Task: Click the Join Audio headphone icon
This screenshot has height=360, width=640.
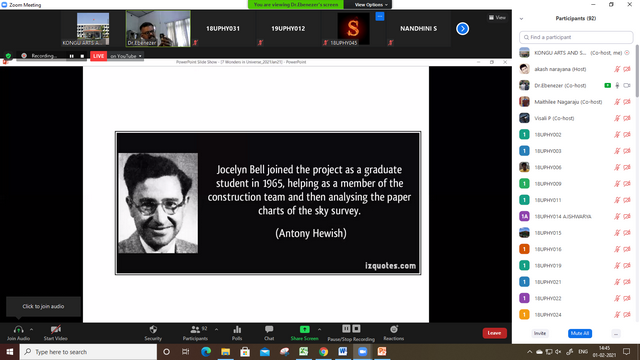Action: tap(18, 329)
